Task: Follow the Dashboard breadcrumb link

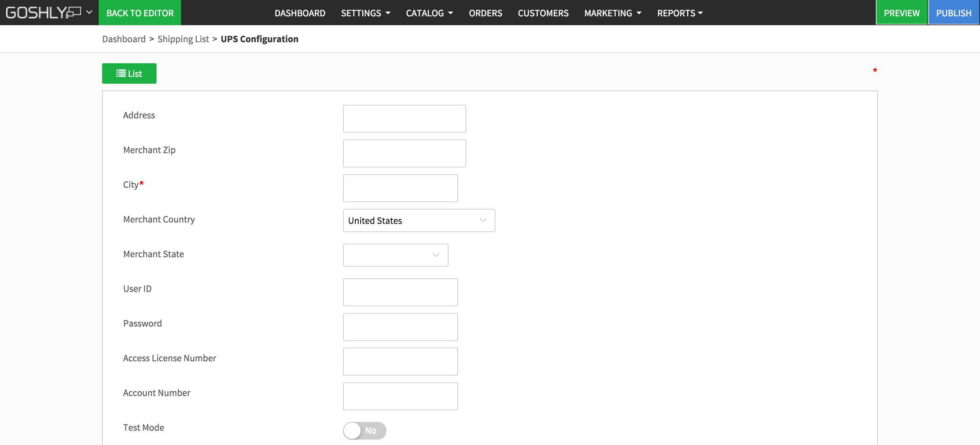Action: point(124,39)
